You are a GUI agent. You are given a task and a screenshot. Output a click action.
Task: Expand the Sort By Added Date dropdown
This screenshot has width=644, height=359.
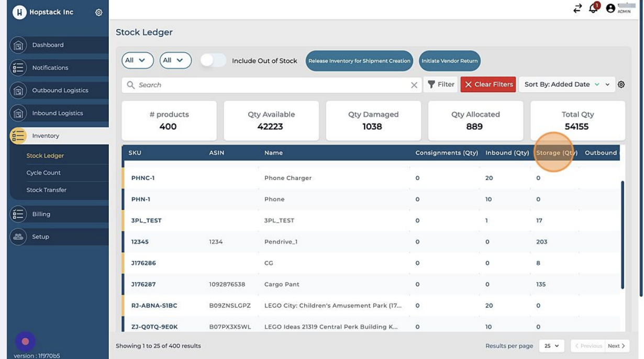607,85
